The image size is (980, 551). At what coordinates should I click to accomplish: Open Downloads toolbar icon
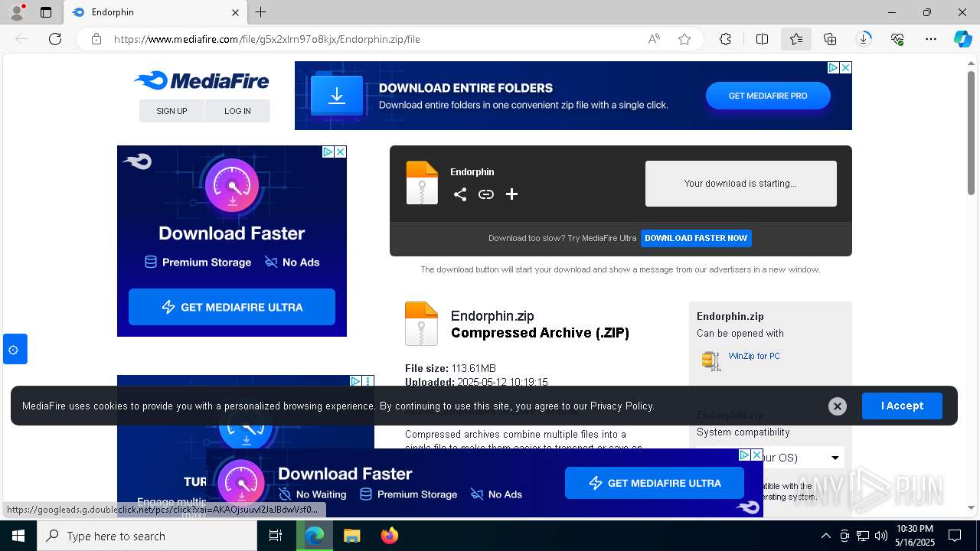pyautogui.click(x=864, y=39)
